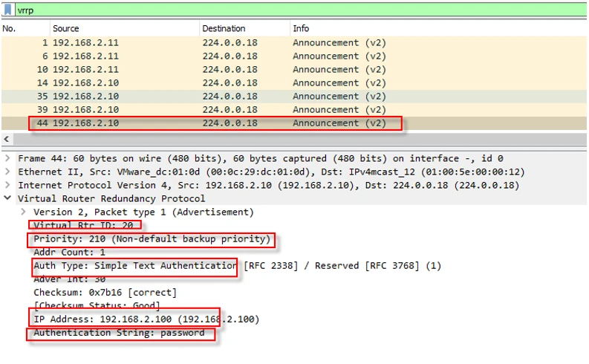Click into the vrrp display filter field
Screen dimensions: 589x364
coord(297,10)
